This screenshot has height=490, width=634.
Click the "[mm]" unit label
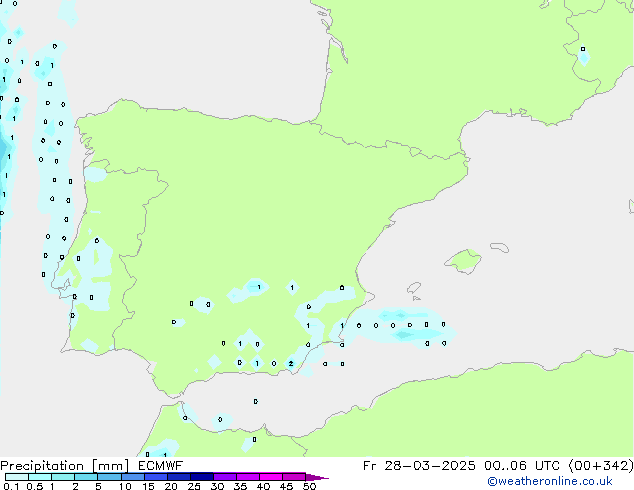pyautogui.click(x=111, y=466)
